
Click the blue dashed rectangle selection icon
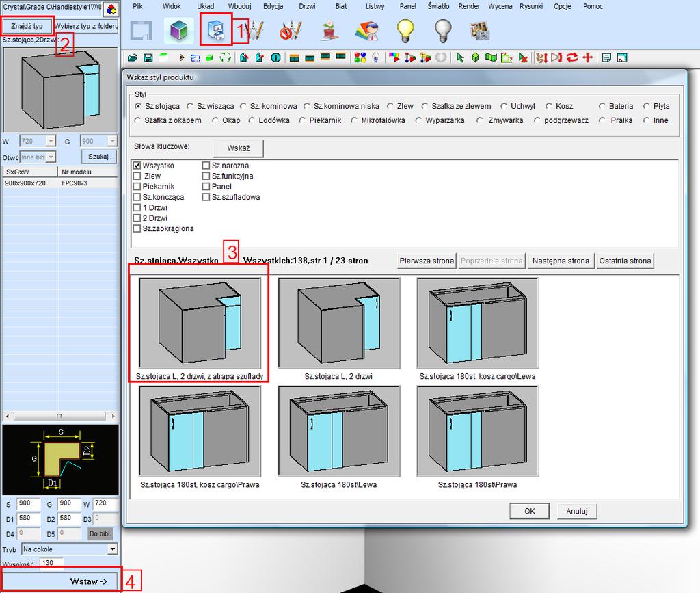(x=195, y=57)
